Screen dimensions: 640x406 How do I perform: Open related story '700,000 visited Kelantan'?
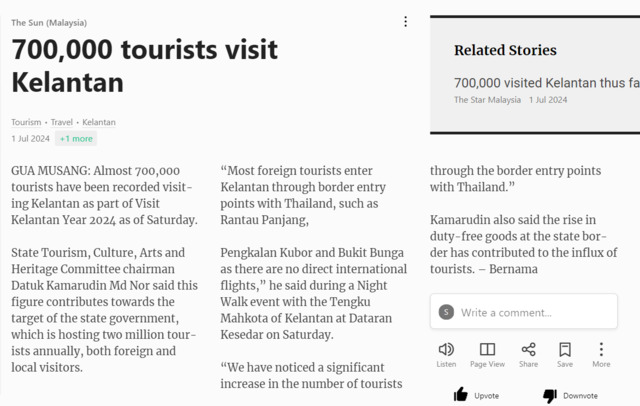tap(546, 83)
